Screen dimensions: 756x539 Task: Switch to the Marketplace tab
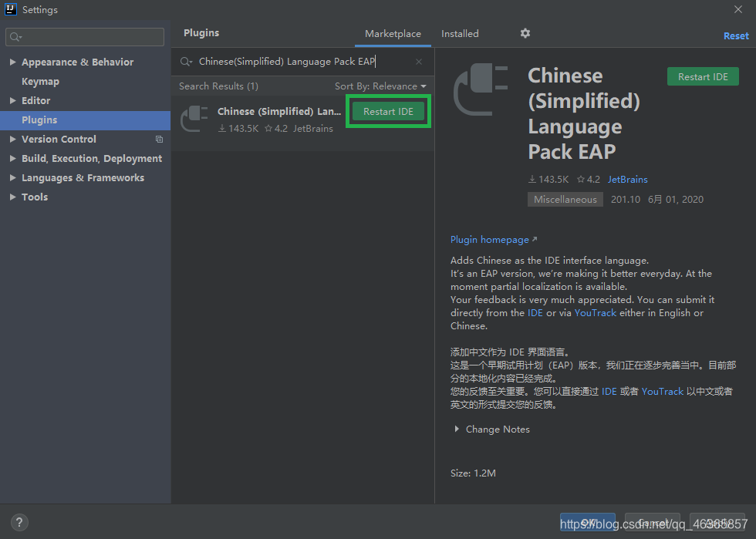[x=393, y=34]
